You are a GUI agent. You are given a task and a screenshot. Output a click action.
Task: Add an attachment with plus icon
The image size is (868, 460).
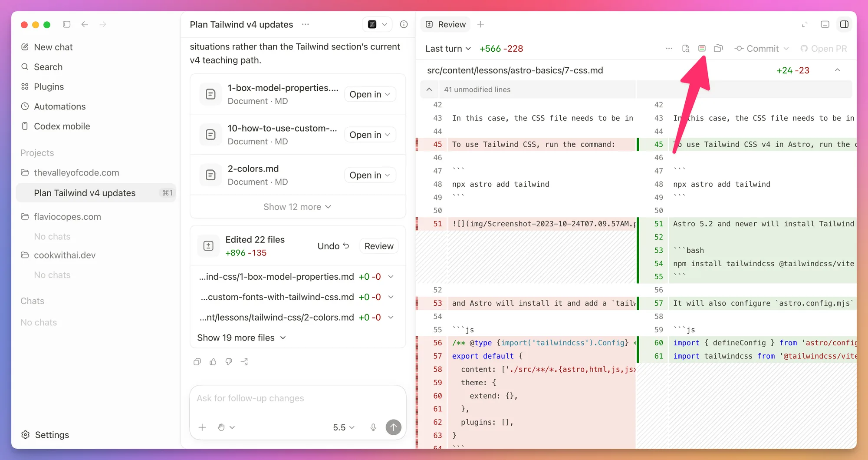pos(202,427)
